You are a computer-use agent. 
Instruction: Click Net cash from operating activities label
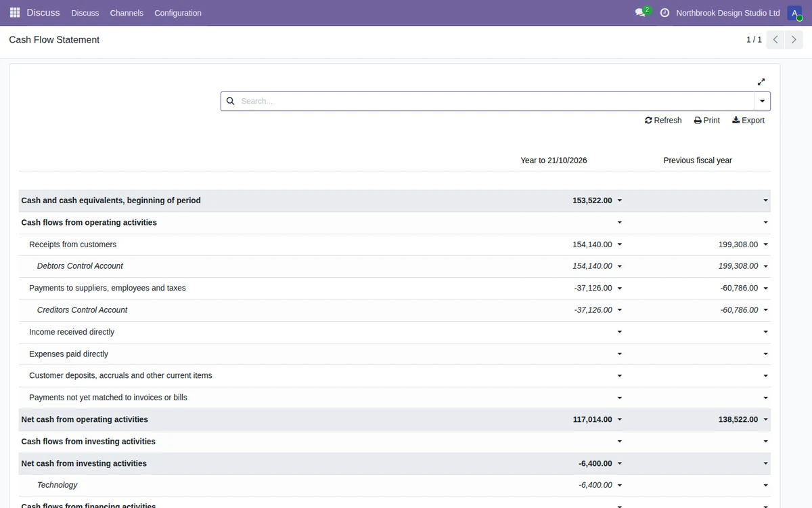85,419
